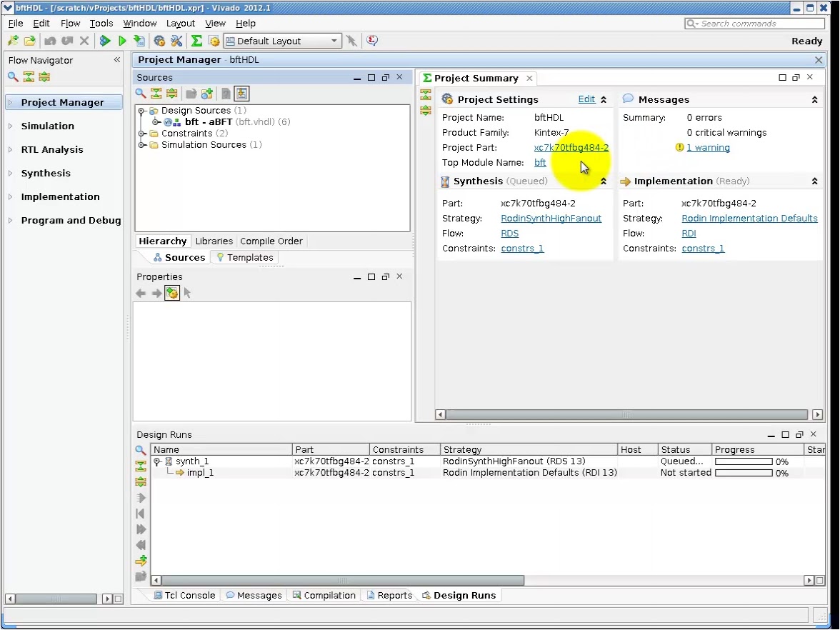
Task: Expand the Simulation section in Flow Navigator
Action: (10, 126)
